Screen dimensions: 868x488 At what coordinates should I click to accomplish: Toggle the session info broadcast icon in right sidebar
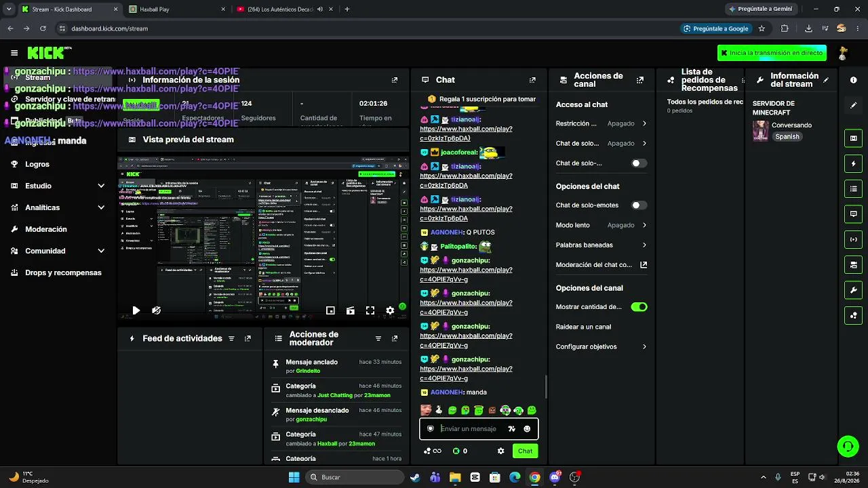(853, 239)
